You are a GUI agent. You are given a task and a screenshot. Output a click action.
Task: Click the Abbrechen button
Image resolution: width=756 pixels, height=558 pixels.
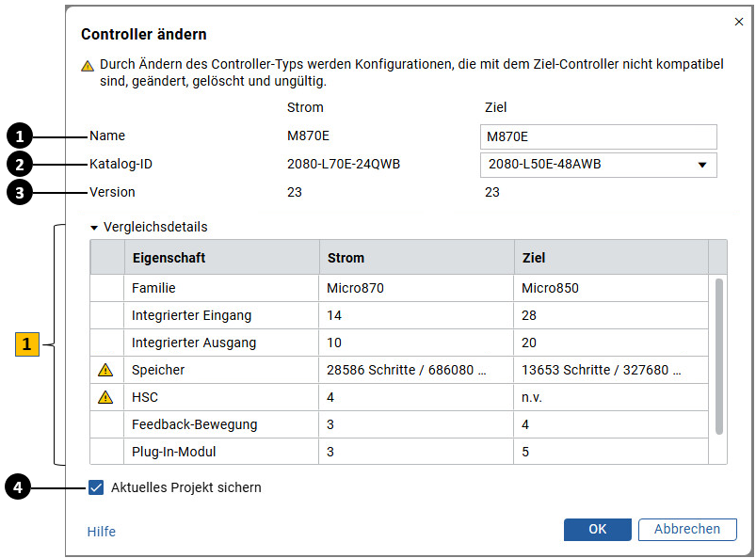coord(687,529)
